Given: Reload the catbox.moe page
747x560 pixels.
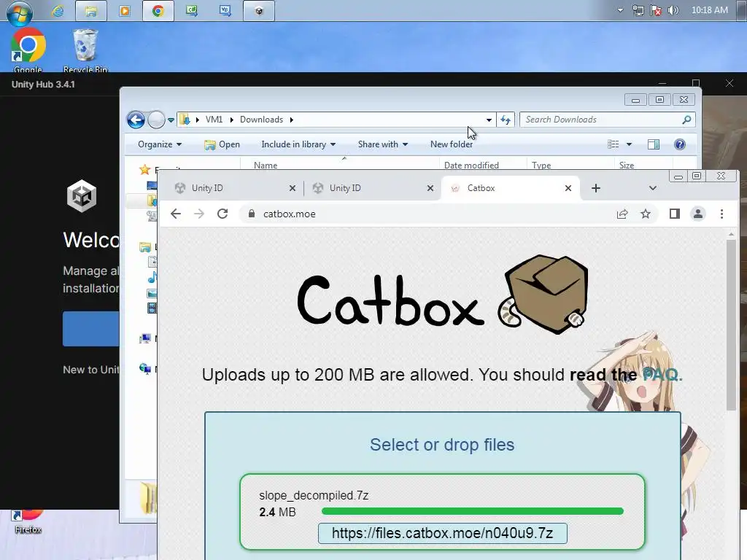Looking at the screenshot, I should (222, 214).
